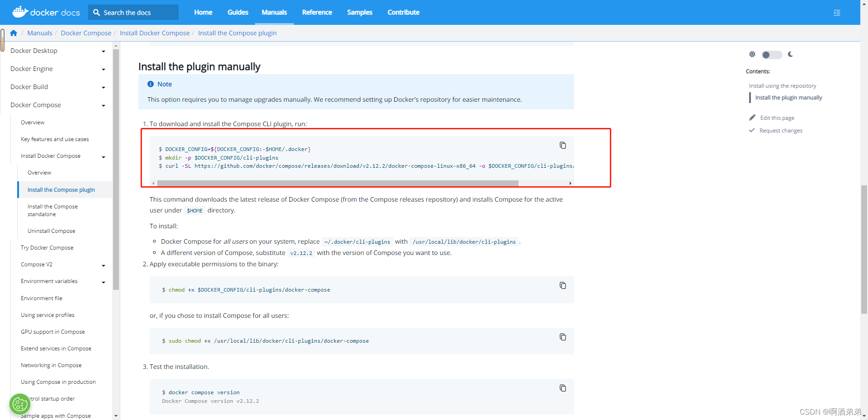Image resolution: width=868 pixels, height=420 pixels.
Task: Open the Contribute tab
Action: 403,12
